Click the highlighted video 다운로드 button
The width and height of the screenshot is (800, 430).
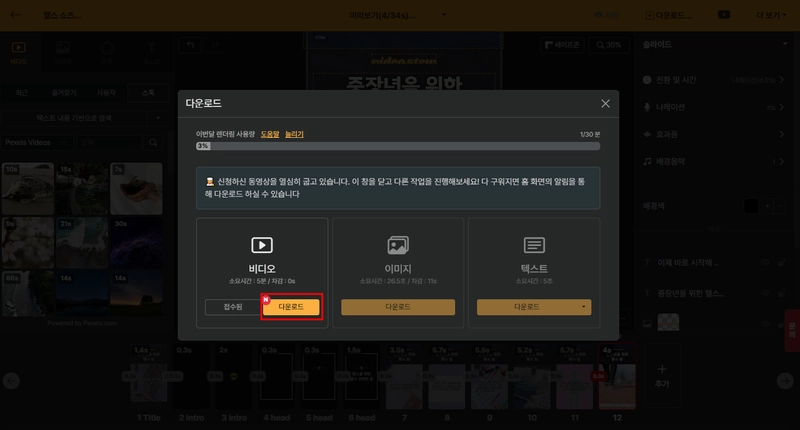pyautogui.click(x=291, y=307)
